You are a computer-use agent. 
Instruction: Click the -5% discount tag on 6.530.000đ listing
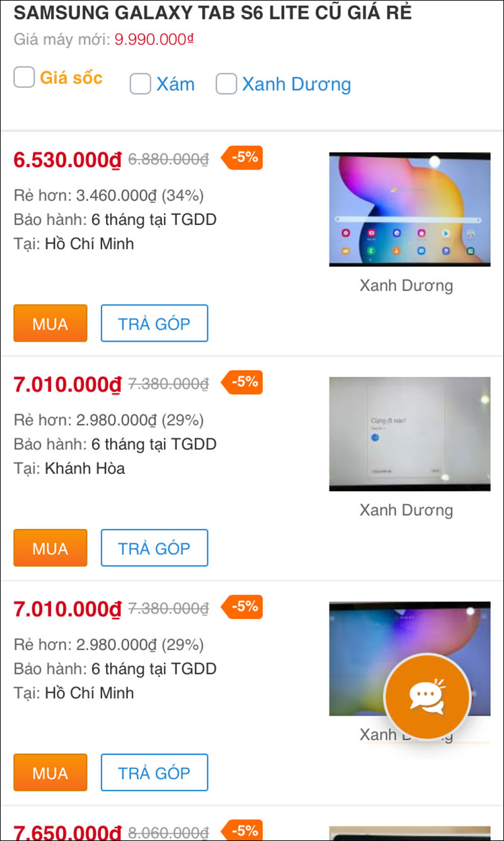click(x=243, y=158)
